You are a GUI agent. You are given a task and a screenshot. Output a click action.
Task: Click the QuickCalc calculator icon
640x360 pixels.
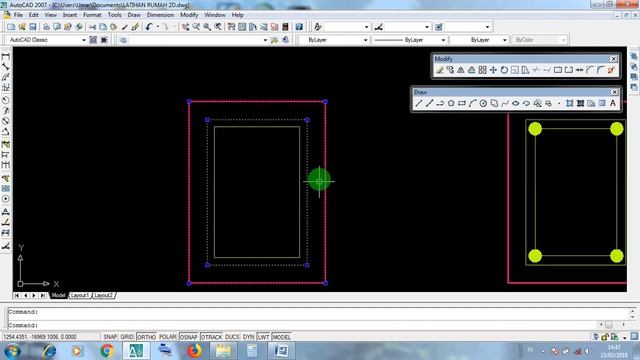(x=285, y=27)
